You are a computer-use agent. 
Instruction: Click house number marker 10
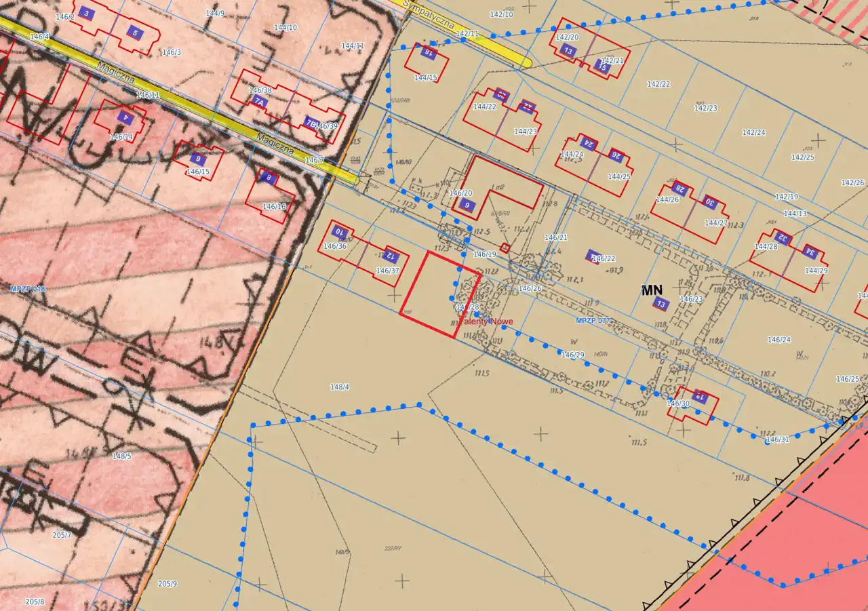pyautogui.click(x=339, y=232)
